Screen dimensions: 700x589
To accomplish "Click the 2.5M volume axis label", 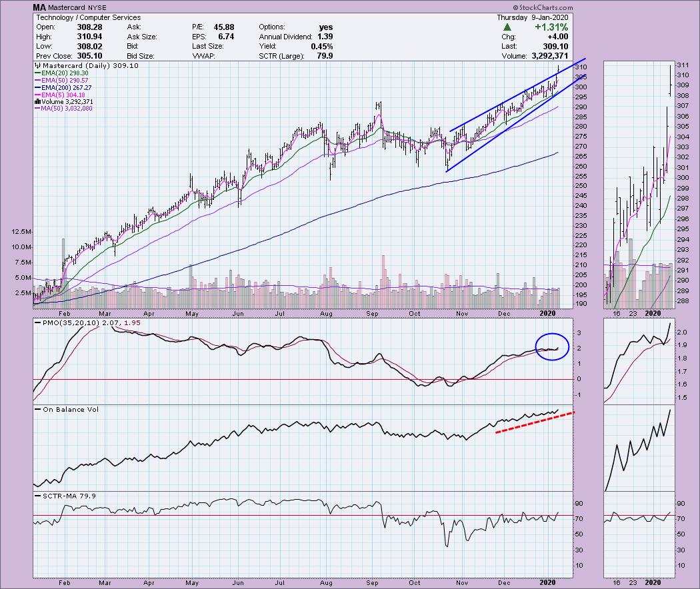I will (23, 293).
